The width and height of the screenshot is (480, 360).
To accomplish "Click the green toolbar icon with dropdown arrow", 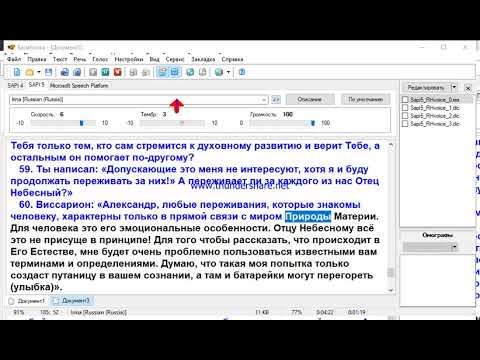I will (219, 72).
